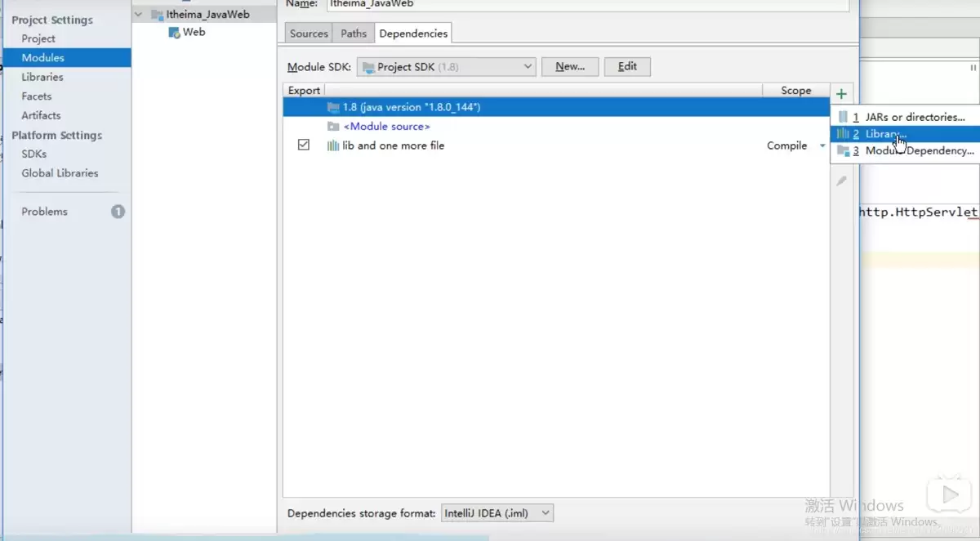Click the Itheima_JavaWeb module folder icon
Viewport: 980px width, 541px height.
click(158, 14)
